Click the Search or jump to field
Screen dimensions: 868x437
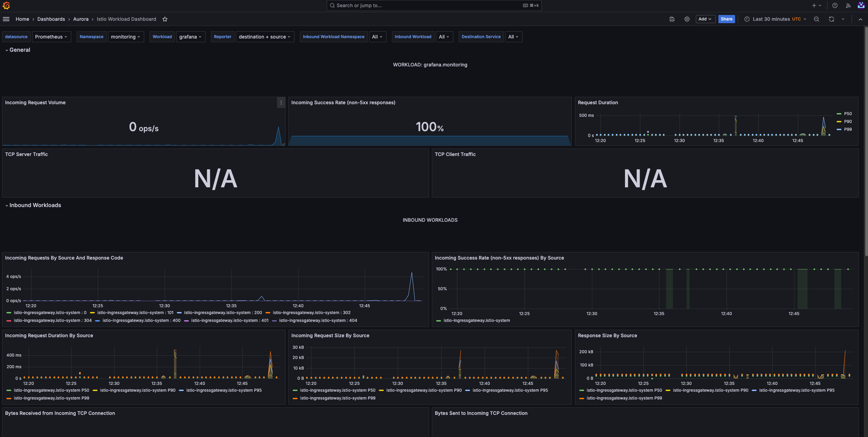pos(434,5)
